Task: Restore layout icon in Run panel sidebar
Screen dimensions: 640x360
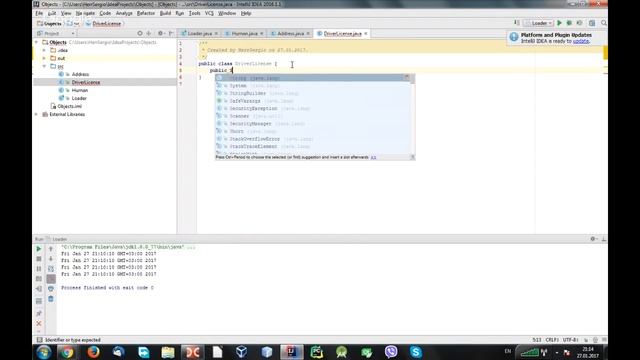Action: (x=39, y=301)
